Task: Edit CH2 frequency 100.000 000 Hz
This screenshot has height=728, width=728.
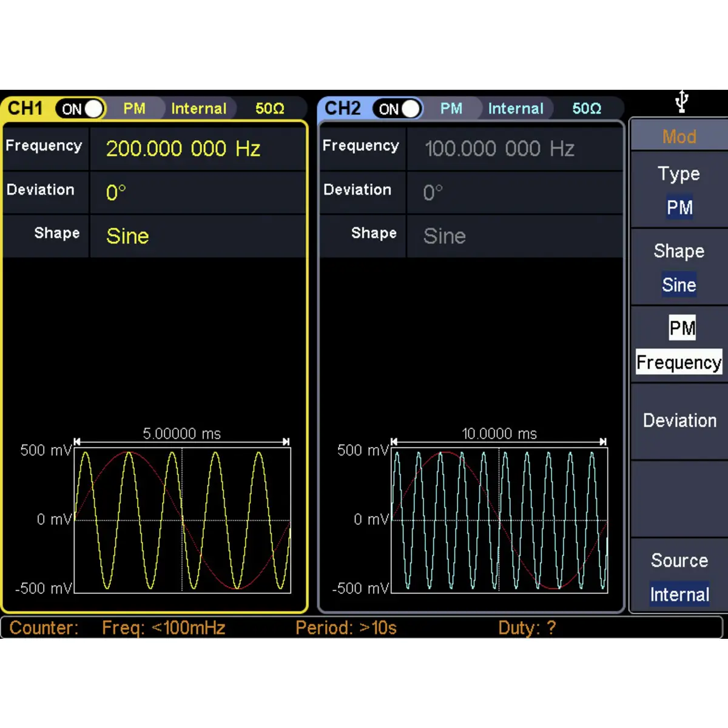Action: [500, 149]
